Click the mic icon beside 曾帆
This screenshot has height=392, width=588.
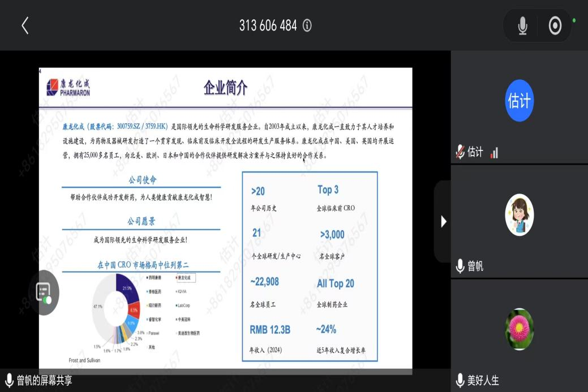461,266
